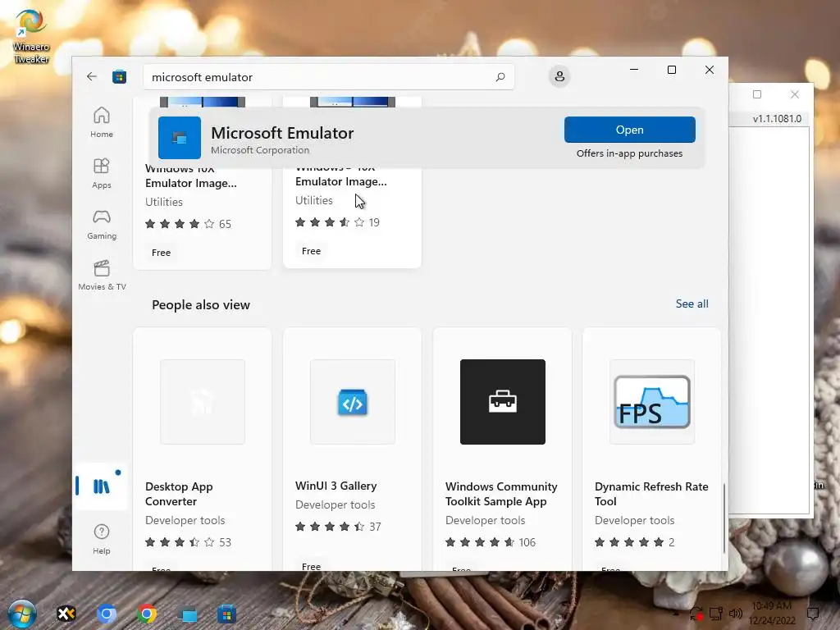This screenshot has width=840, height=630.
Task: Click the Windows Community Toolkit toolbox icon
Action: (x=503, y=402)
